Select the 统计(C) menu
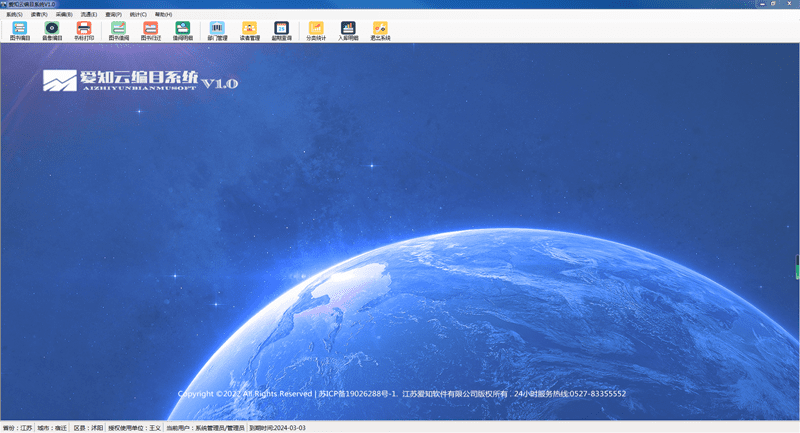The height and width of the screenshot is (433, 800). pos(138,15)
